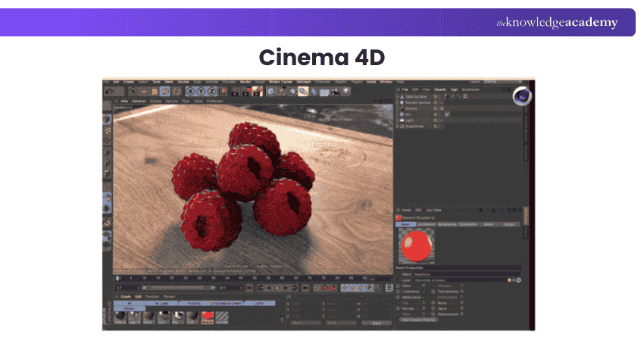The width and height of the screenshot is (644, 341).
Task: Click the Undo arrow in the top toolbar
Action: (109, 91)
